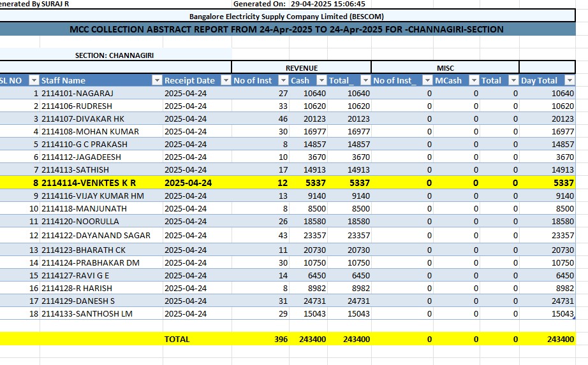Open the MCash column filter dropdown
588x365 pixels.
tap(474, 80)
